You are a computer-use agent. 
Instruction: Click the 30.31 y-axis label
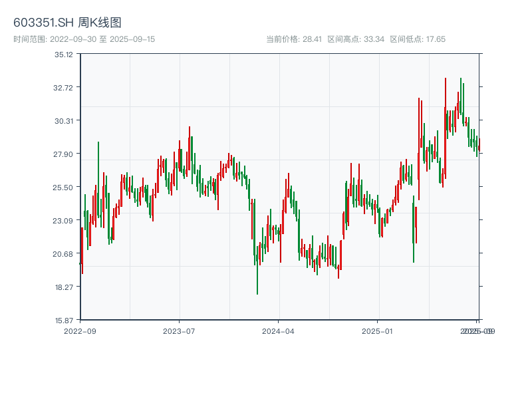coord(64,121)
